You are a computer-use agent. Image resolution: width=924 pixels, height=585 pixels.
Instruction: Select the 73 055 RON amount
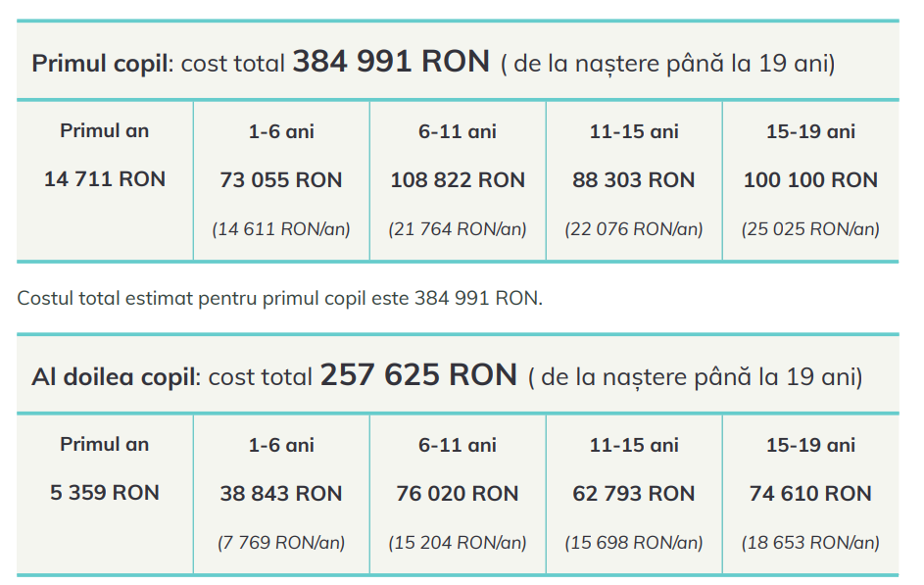pos(281,180)
